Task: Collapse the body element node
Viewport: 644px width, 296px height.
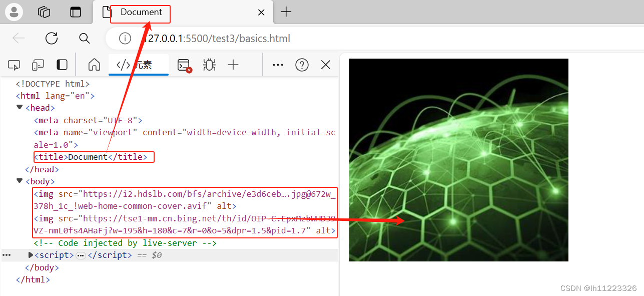Action: [x=20, y=181]
